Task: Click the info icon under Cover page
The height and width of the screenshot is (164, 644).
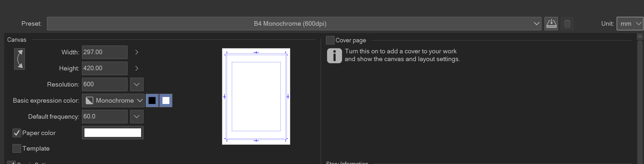Action: click(334, 56)
